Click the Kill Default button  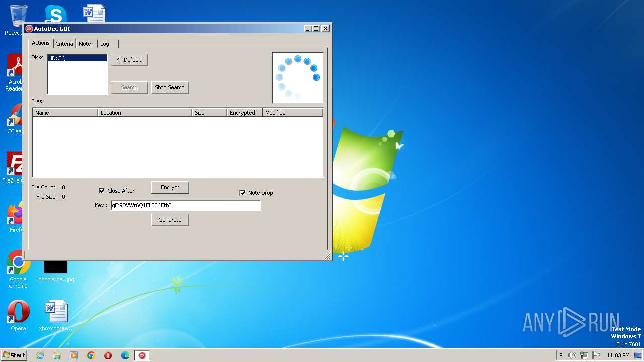point(129,60)
